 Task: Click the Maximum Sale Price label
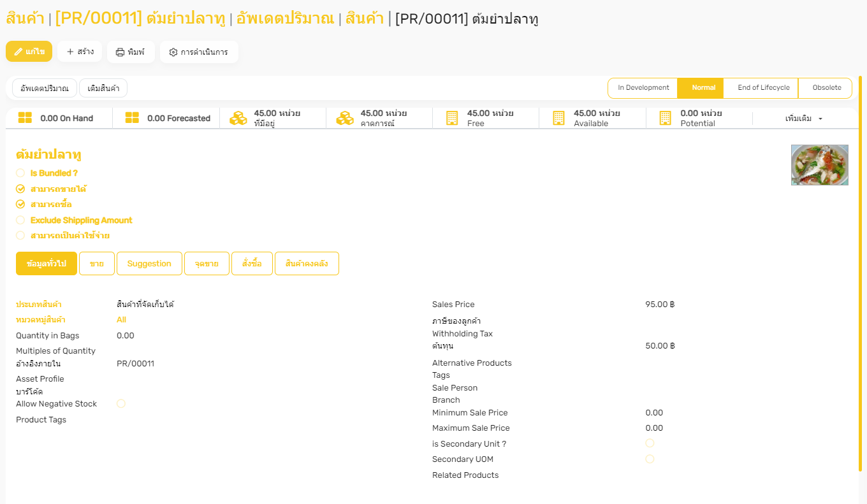click(471, 428)
